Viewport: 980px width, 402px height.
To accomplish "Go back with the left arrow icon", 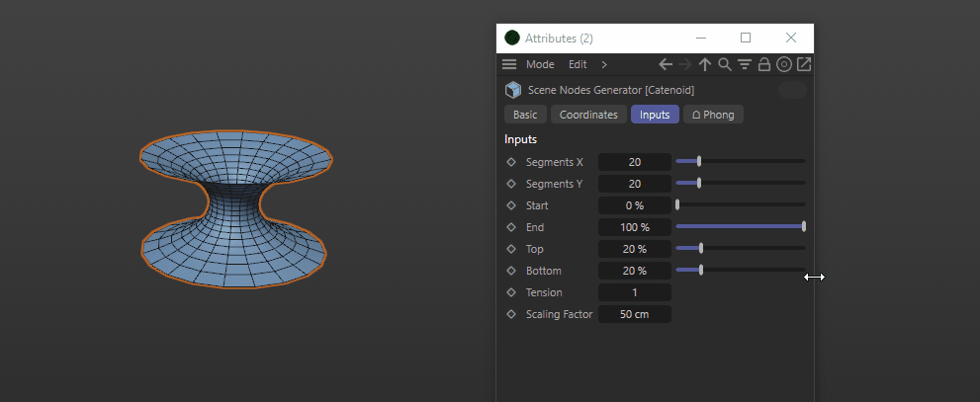I will click(666, 64).
